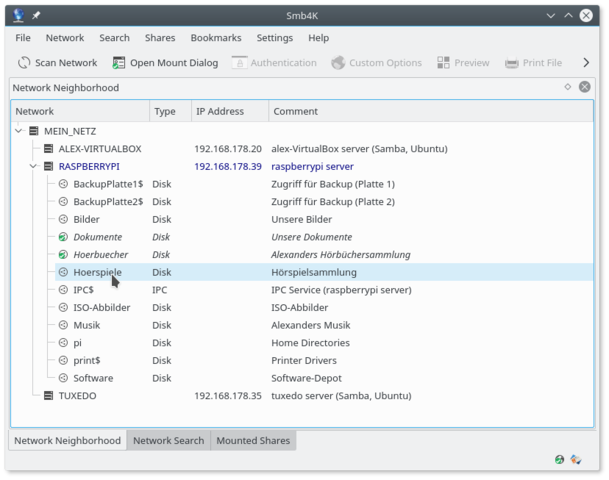Click comment 'Unsere Dokumente'
Screen dimensions: 609x480
point(311,237)
